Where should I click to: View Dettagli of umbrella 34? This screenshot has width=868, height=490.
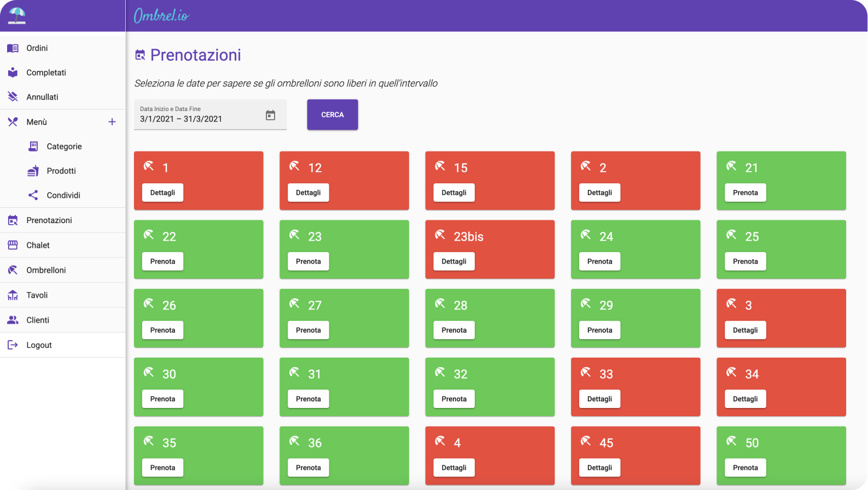745,399
